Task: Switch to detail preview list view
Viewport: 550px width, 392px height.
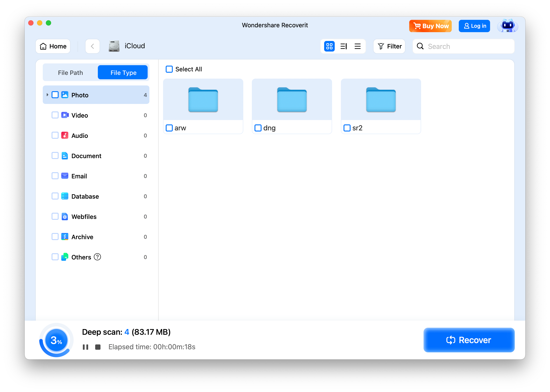Action: 344,46
